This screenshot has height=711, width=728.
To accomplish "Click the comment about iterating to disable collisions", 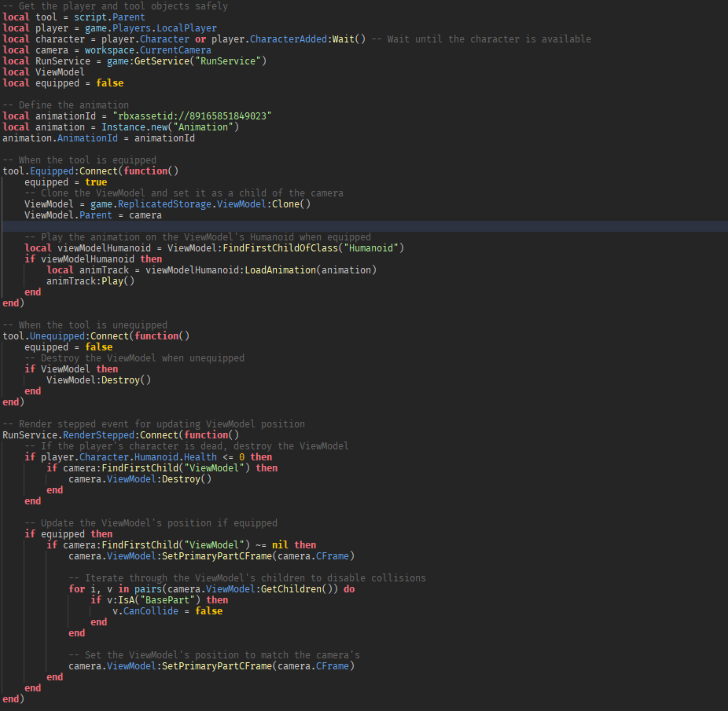I will pyautogui.click(x=248, y=578).
